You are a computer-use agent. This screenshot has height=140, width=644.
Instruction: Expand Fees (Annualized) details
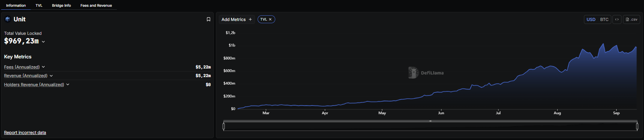pos(43,67)
